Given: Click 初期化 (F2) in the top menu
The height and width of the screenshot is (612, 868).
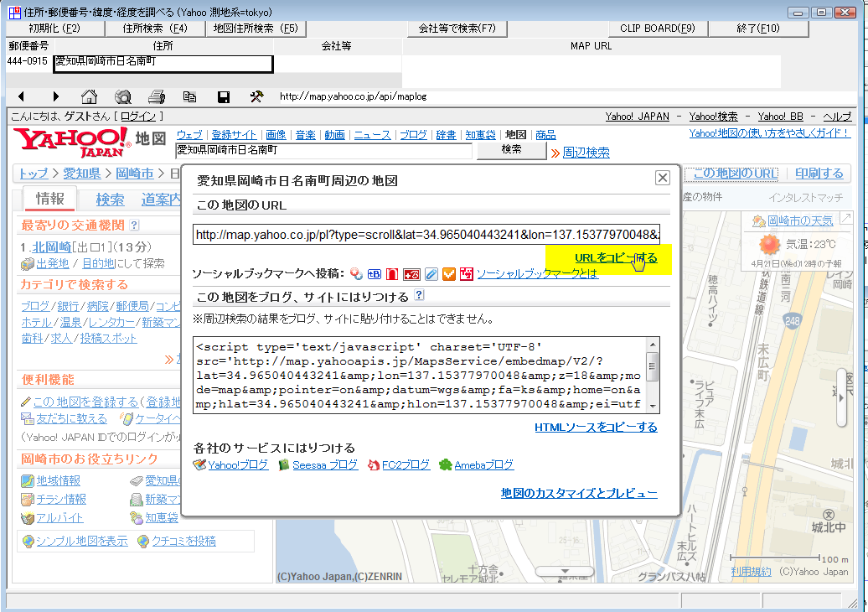Looking at the screenshot, I should (x=54, y=29).
